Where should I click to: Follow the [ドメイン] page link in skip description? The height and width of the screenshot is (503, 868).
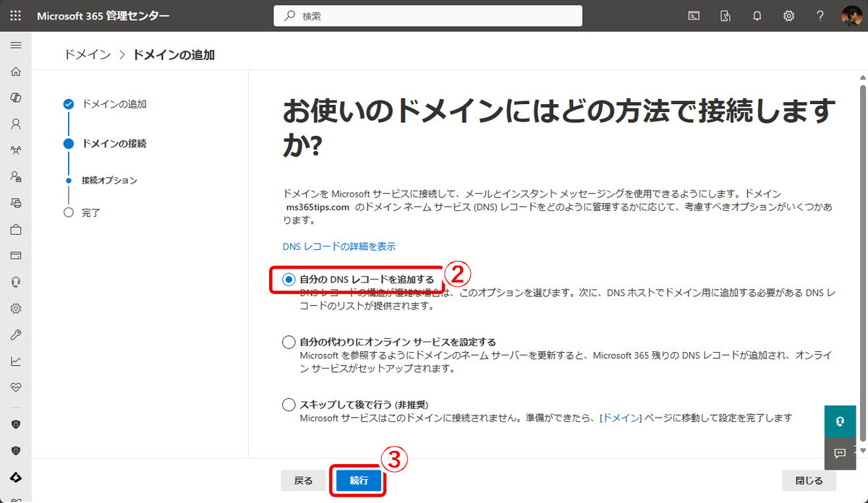coord(621,418)
